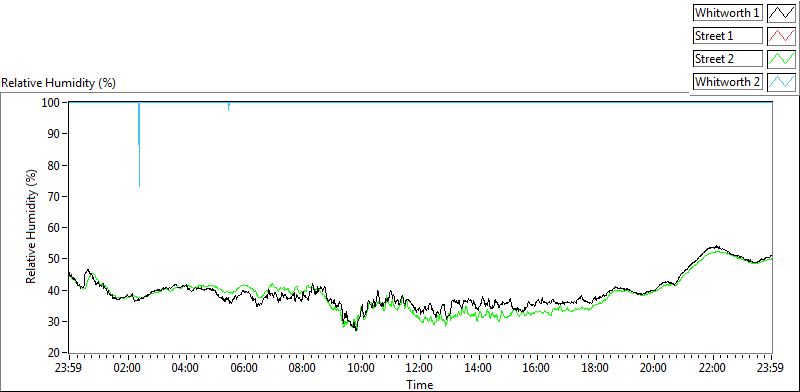
Task: Click the vertical Relative Humidity (%) axis title
Action: (x=32, y=227)
